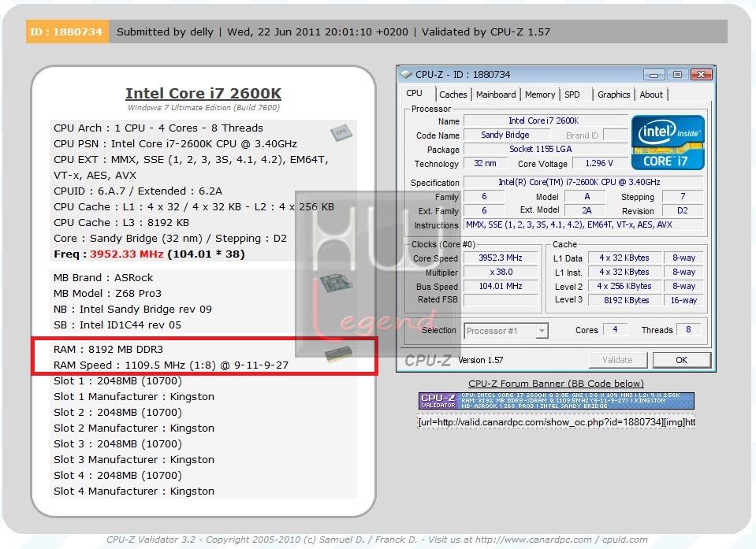Click the Stepping value 7
This screenshot has height=549, width=756.
point(683,196)
